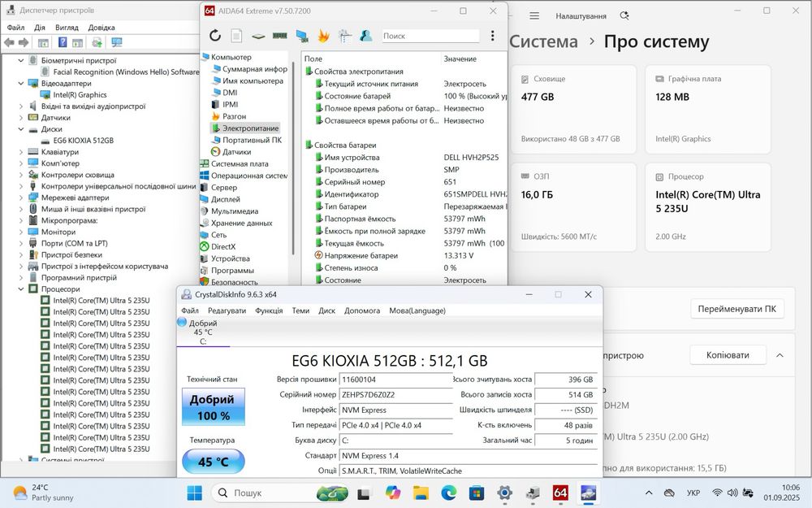Click the AIDA64 tree panel vertical scrollbar
Screen dimensions: 812x508
point(292,158)
